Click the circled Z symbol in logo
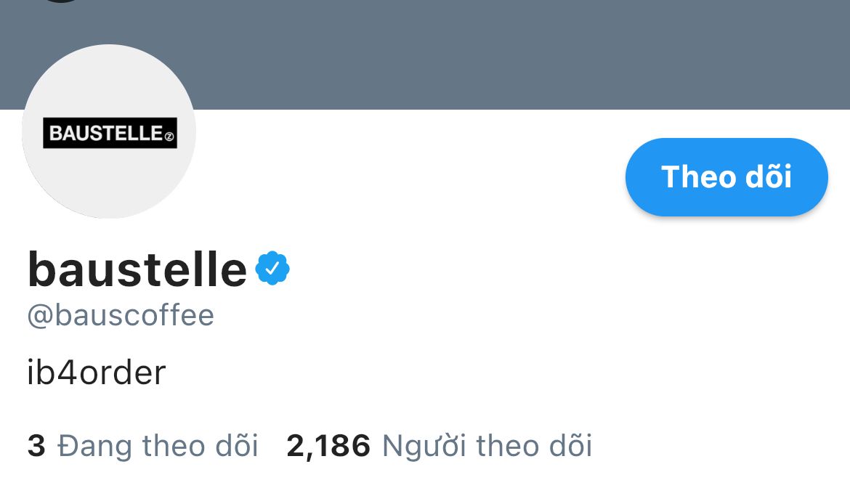This screenshot has height=504, width=850. click(x=169, y=136)
